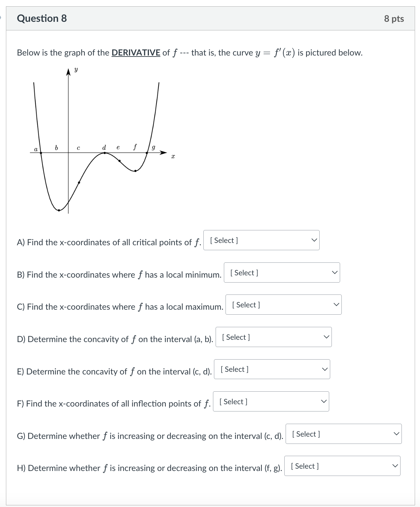Click the chevron icon in question D's selector
The height and width of the screenshot is (507, 420).
[x=327, y=337]
